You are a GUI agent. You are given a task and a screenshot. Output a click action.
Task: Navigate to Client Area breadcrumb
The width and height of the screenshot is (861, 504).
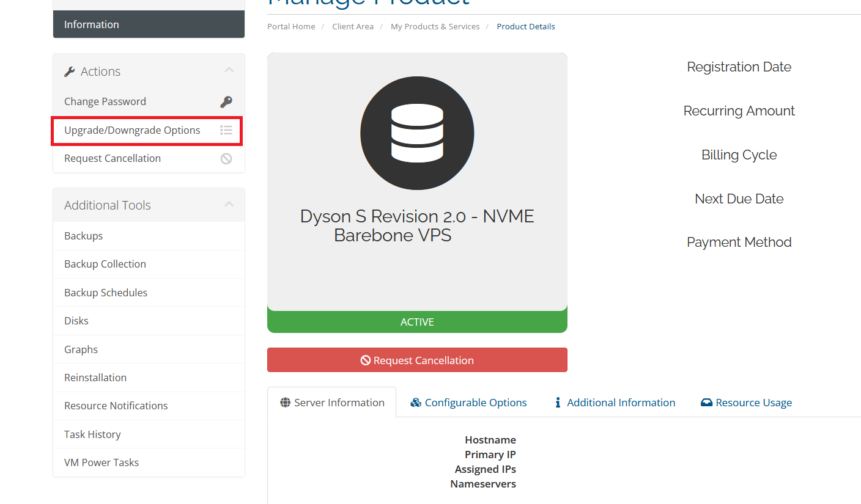pos(353,27)
